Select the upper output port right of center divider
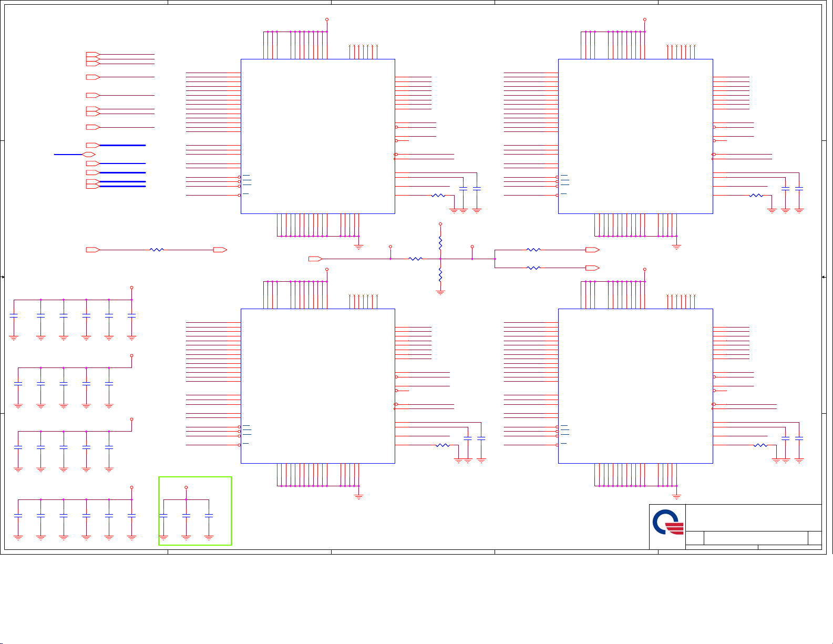This screenshot has height=644, width=833. coord(592,250)
